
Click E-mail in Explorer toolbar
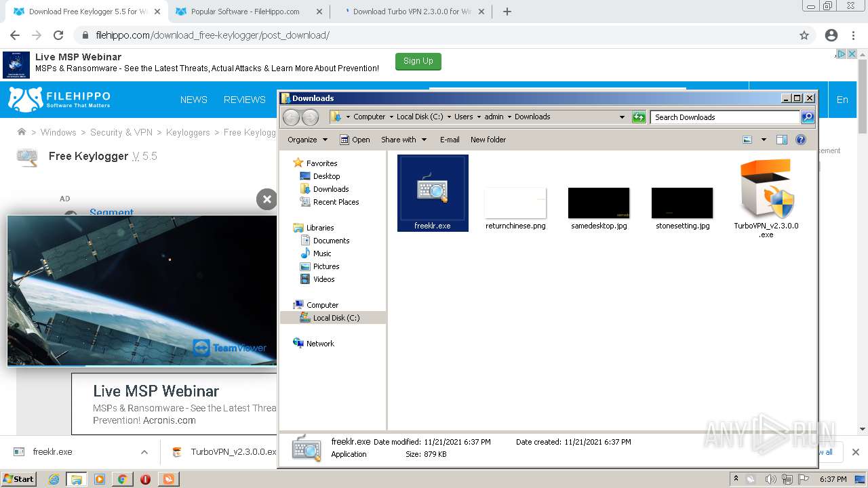pos(450,140)
